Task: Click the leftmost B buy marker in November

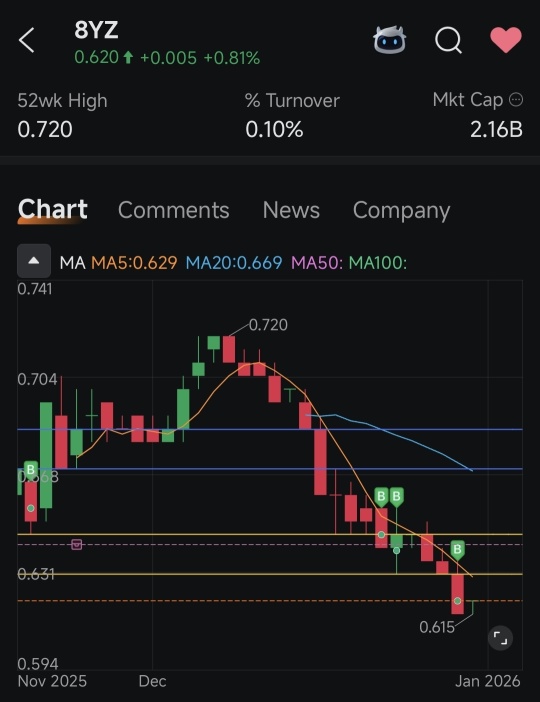Action: pyautogui.click(x=30, y=471)
